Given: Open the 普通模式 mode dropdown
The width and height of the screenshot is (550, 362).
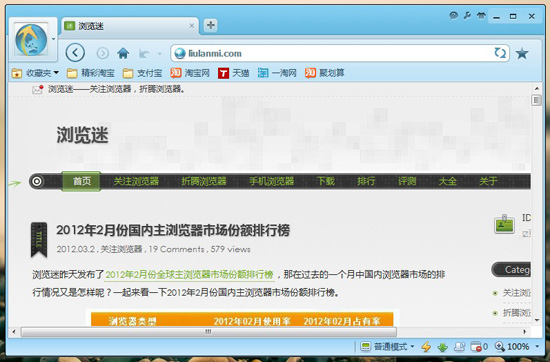Looking at the screenshot, I should (387, 347).
